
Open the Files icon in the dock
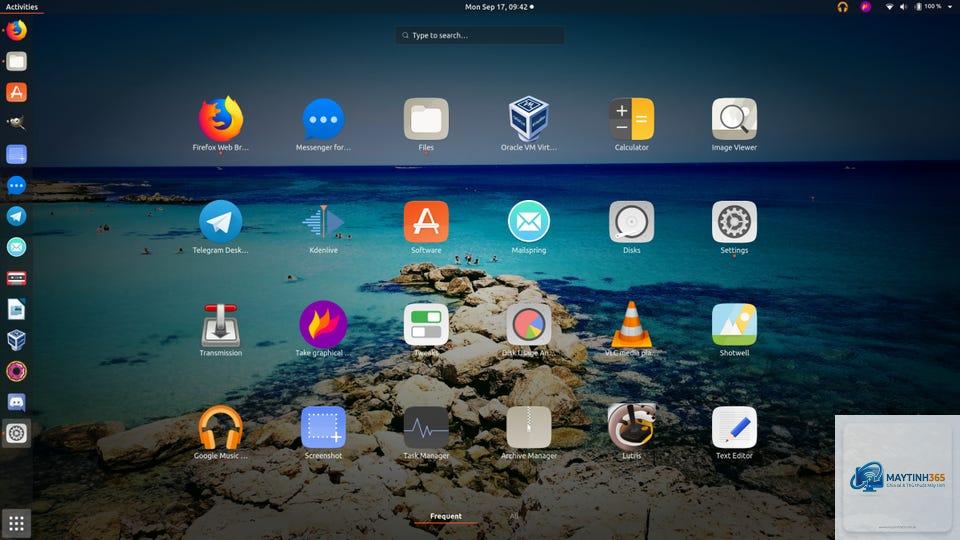[17, 61]
